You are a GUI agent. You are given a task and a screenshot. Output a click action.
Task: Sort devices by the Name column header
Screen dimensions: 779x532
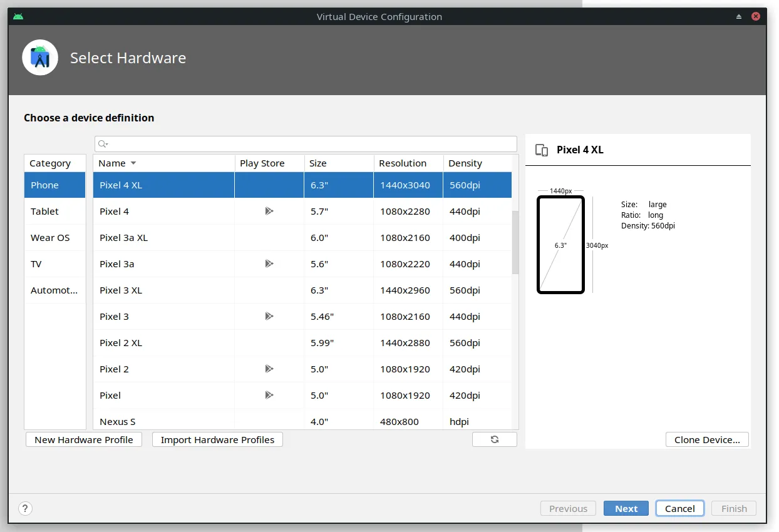[164, 163]
